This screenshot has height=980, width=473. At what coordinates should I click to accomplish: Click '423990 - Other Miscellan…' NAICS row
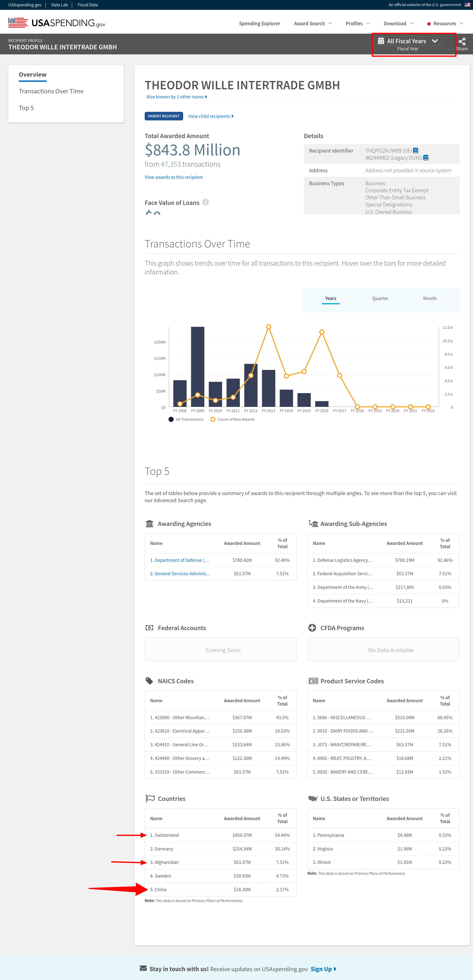coord(221,717)
